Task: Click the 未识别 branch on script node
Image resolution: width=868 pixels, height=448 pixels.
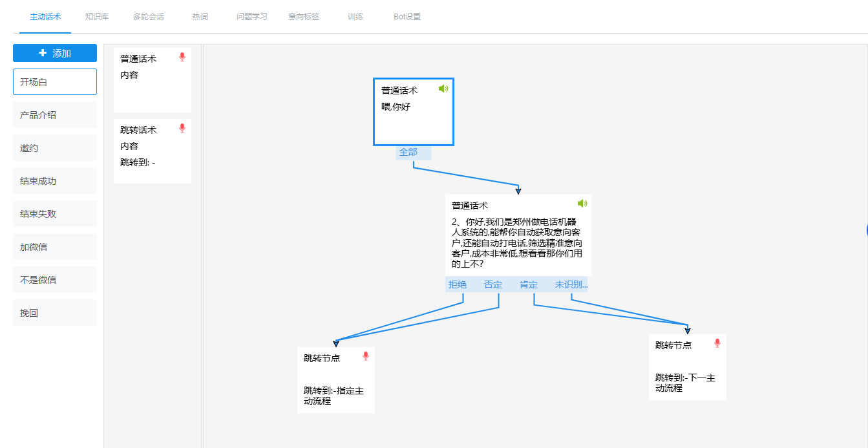Action: coord(571,284)
